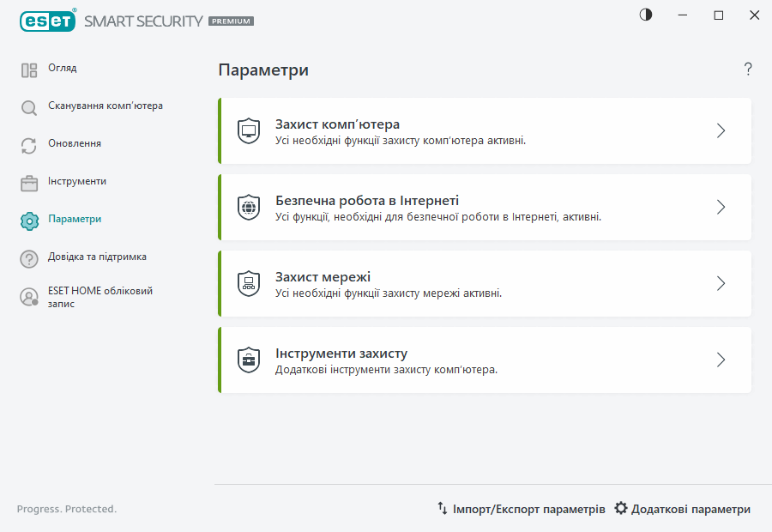Image resolution: width=772 pixels, height=532 pixels.
Task: Click the ESET logo in the top corner
Action: pyautogui.click(x=48, y=21)
